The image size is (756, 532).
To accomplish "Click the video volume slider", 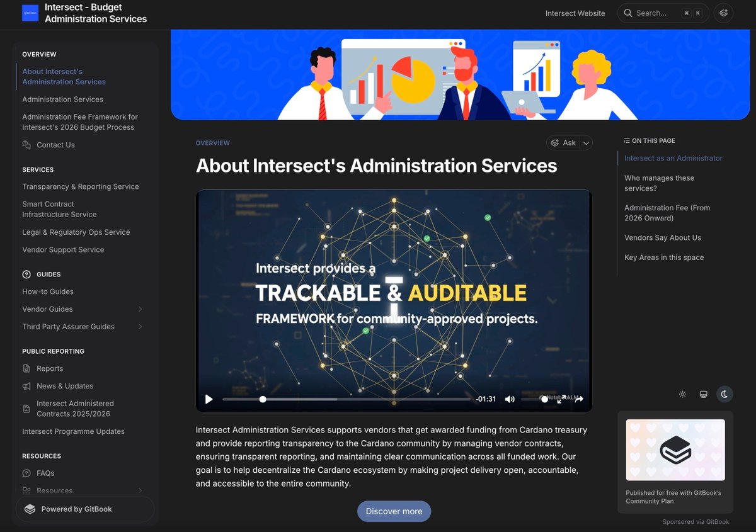I will point(535,399).
